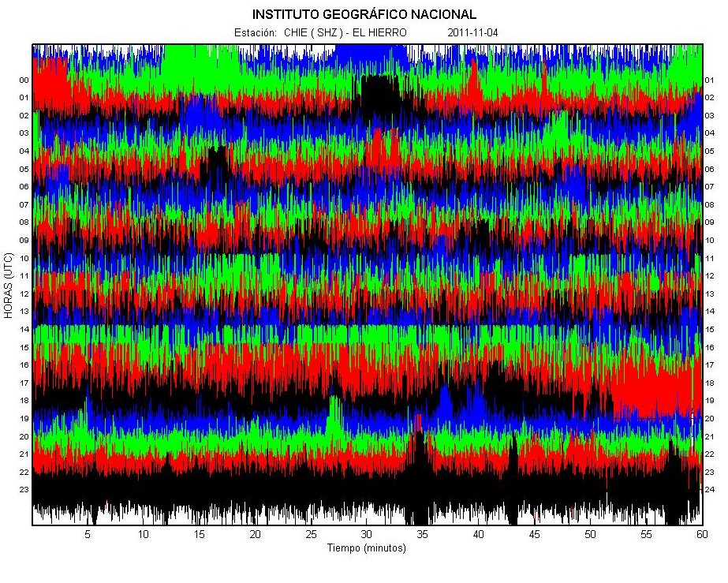This screenshot has width=728, height=583.
Task: Click the title INSTITUTO GEOGRÁFICO NACIONAL
Action: point(364,14)
